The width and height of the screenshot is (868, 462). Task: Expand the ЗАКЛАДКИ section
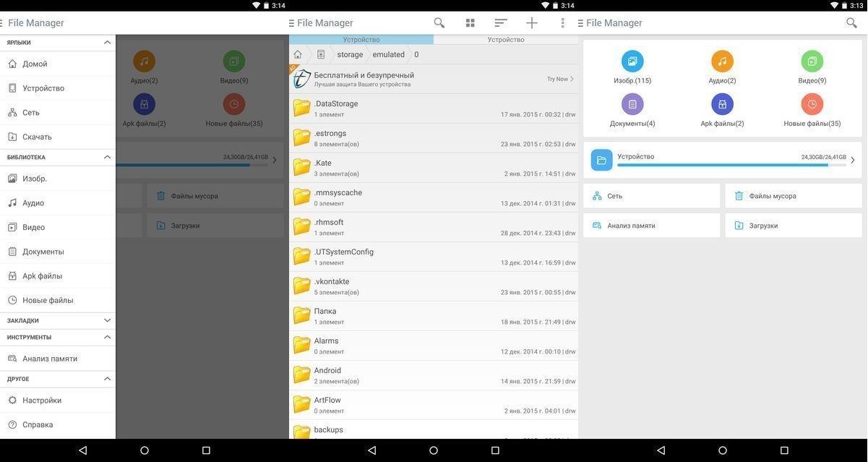coord(107,320)
